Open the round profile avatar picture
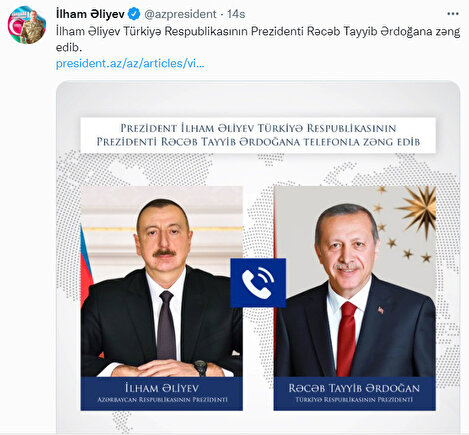Viewport: 469px width, 435px height. [27, 25]
